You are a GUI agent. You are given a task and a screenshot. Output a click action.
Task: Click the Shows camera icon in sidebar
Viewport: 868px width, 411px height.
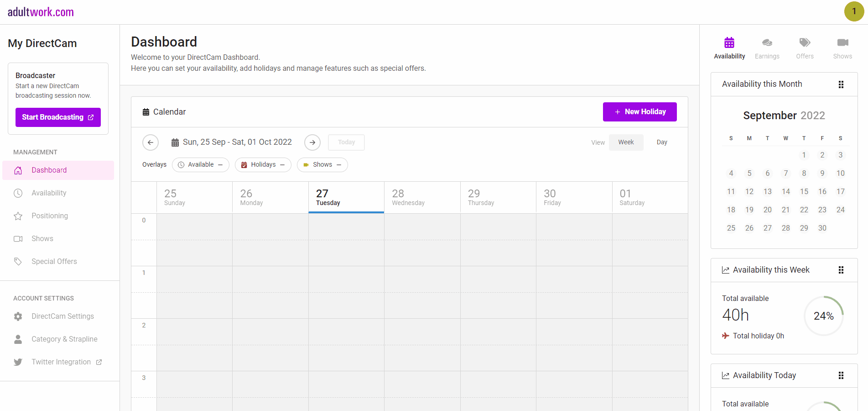(18, 239)
